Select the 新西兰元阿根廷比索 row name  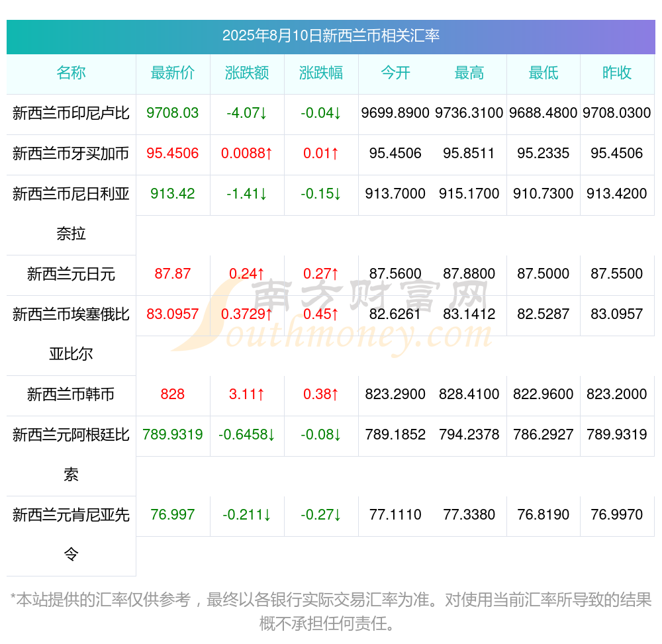click(71, 454)
